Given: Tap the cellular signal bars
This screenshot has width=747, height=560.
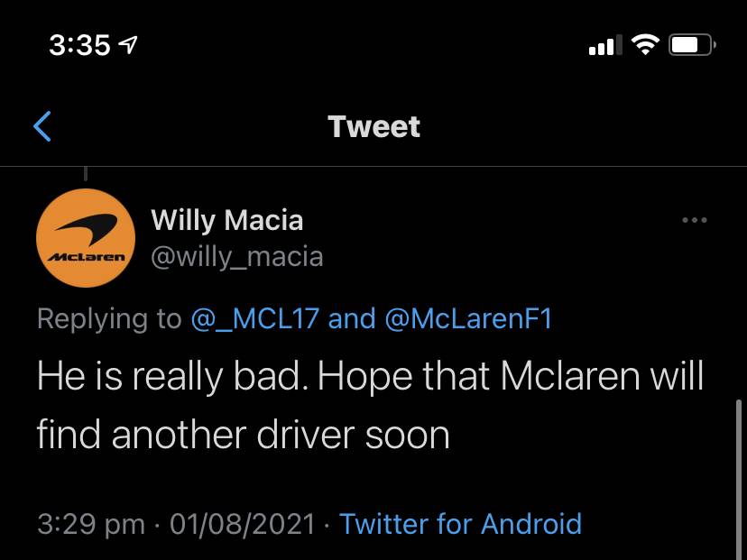Looking at the screenshot, I should click(x=605, y=45).
